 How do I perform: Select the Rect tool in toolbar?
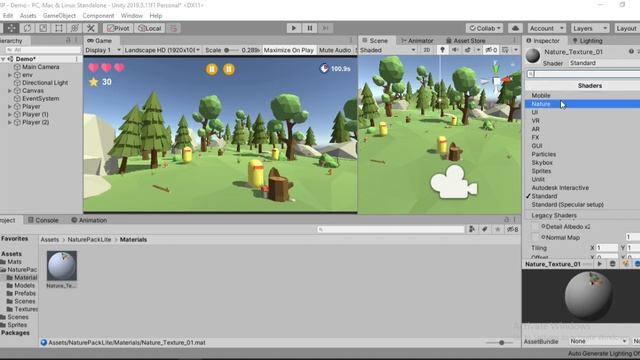pos(59,28)
